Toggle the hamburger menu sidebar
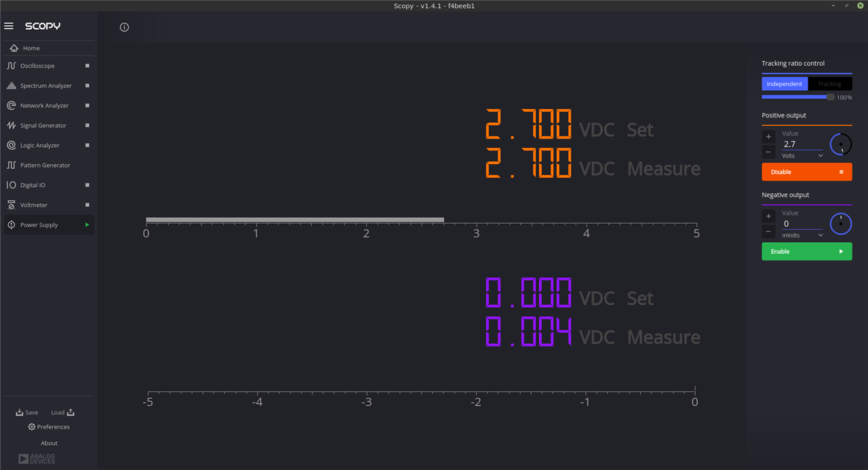Screen dimensions: 868x470 9,26
